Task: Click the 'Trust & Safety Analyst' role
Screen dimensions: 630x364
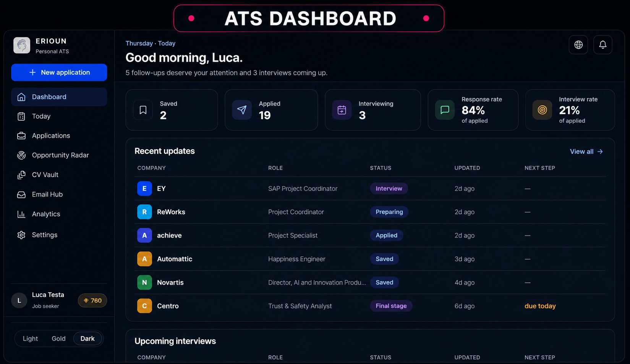Action: point(300,306)
